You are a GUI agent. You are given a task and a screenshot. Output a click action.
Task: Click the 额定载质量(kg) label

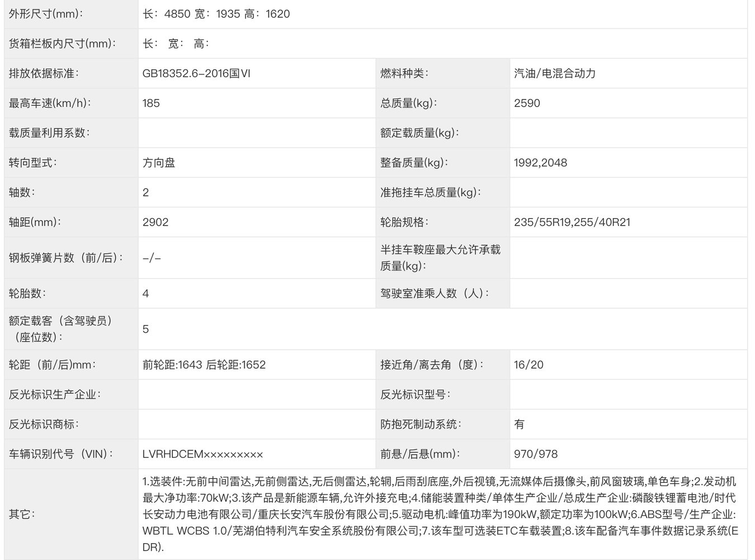[x=419, y=133]
